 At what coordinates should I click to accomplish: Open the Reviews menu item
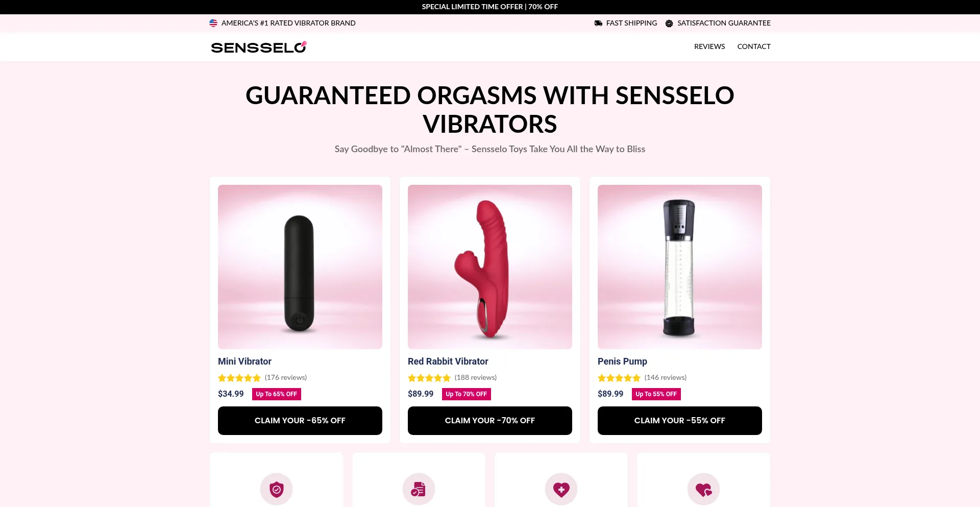click(709, 46)
